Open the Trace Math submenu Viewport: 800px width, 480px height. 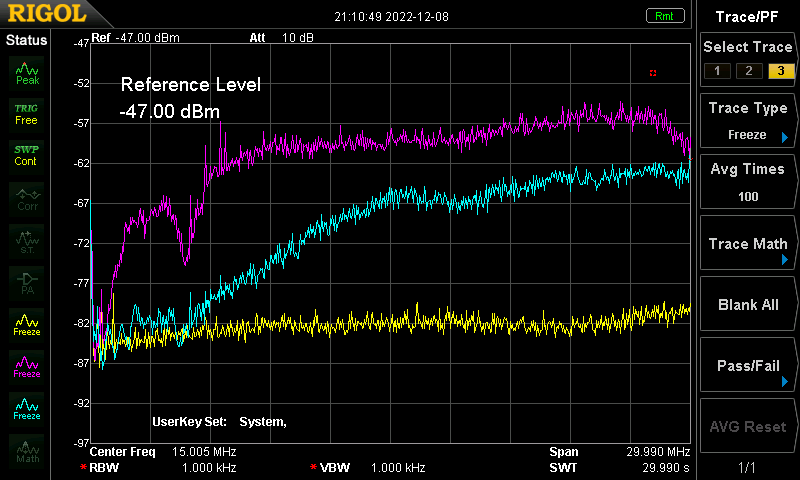(x=747, y=244)
